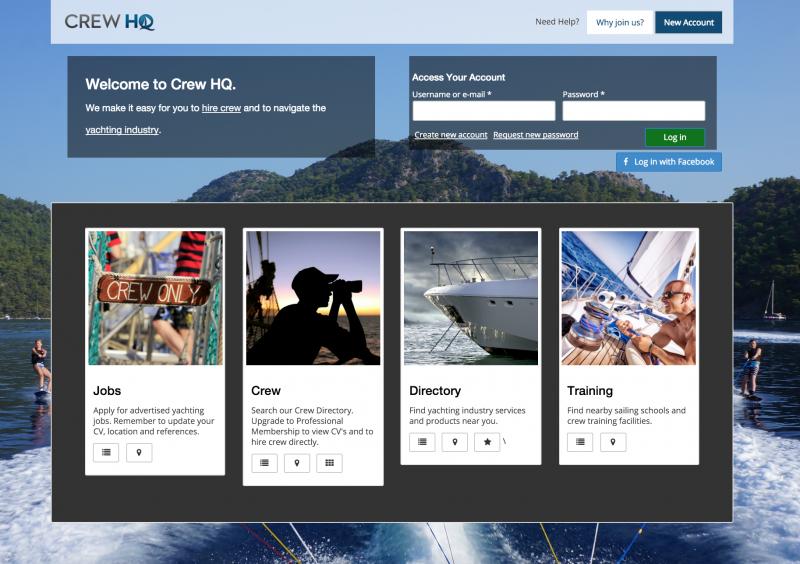Open map pin in Crew card

pos(297,463)
